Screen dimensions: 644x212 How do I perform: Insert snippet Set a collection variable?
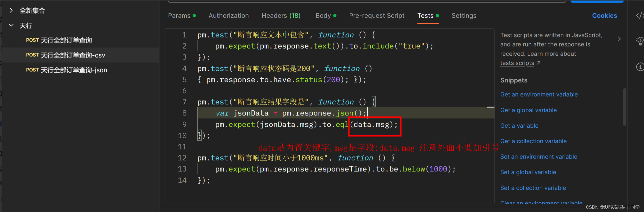coord(533,188)
